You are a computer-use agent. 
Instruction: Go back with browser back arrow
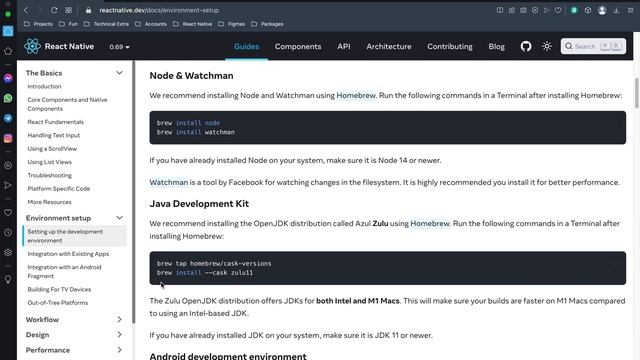click(26, 10)
